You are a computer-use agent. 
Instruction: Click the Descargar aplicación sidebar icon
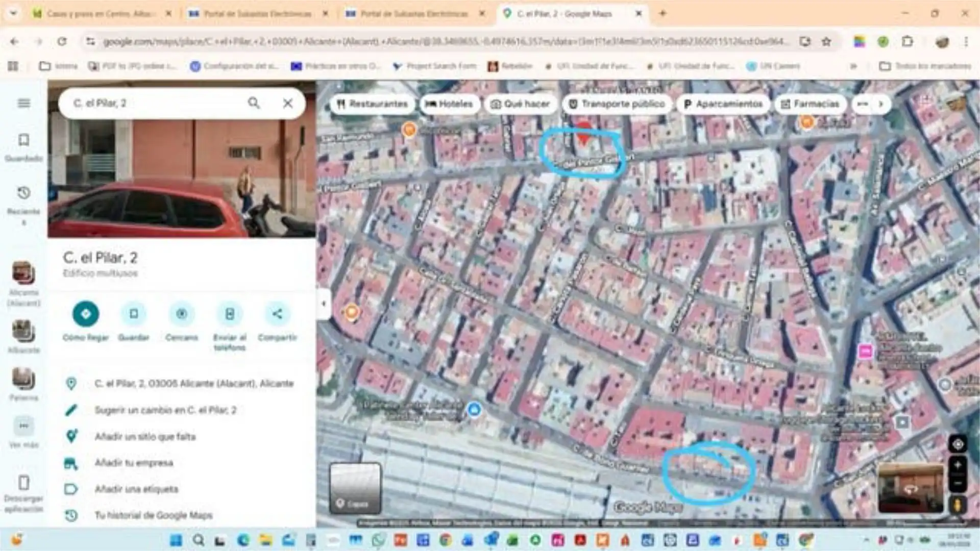23,482
